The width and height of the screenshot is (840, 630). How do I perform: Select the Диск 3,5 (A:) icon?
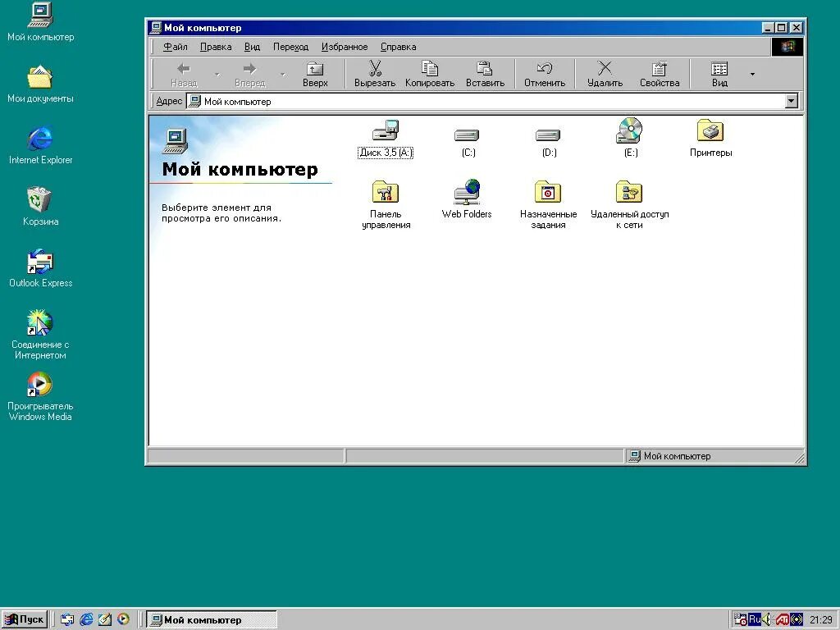(x=386, y=134)
